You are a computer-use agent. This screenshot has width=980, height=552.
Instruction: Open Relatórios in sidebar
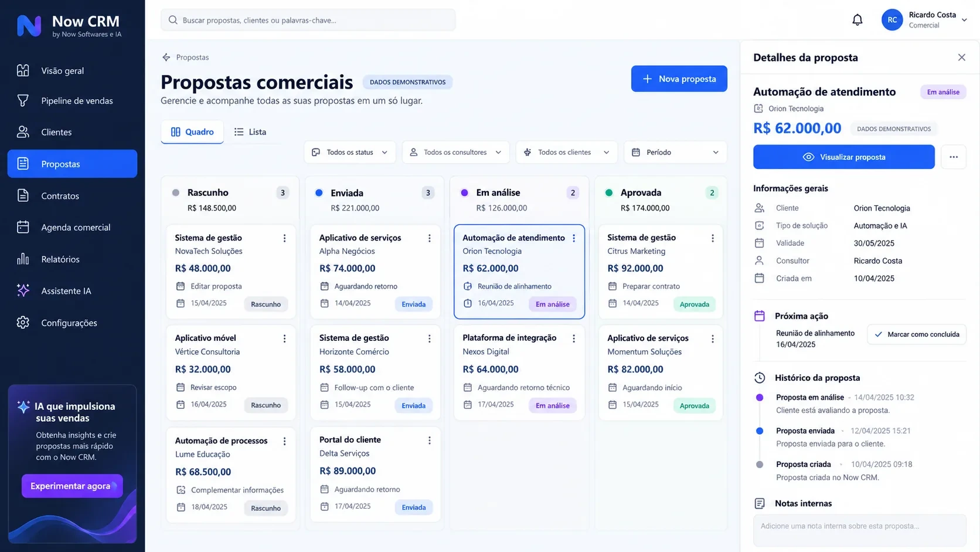pyautogui.click(x=72, y=259)
